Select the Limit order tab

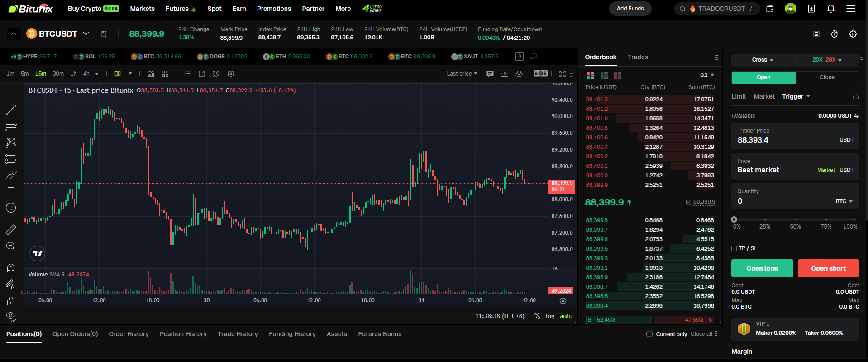[739, 96]
